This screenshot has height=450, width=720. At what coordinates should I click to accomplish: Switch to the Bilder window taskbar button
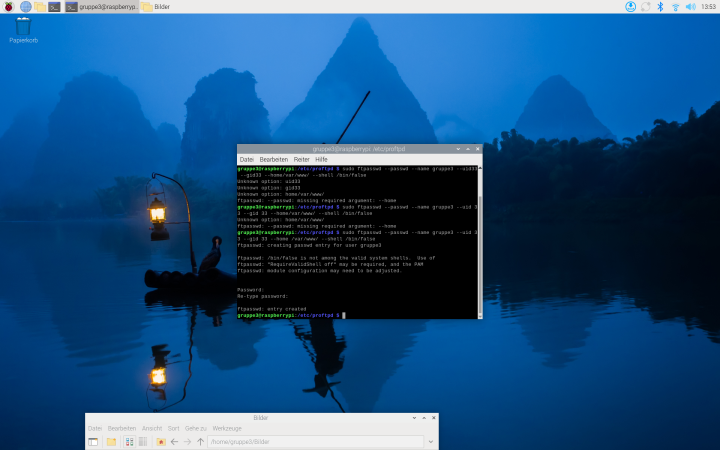[x=155, y=7]
